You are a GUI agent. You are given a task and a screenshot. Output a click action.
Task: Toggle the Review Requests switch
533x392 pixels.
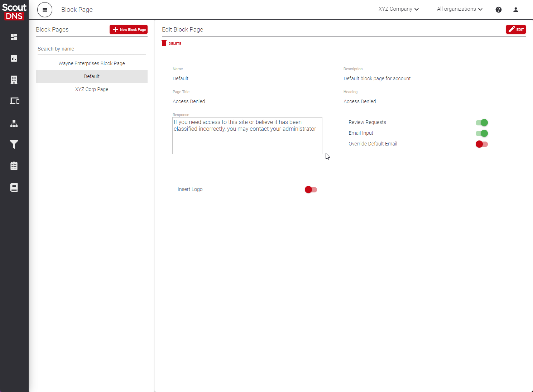pyautogui.click(x=481, y=123)
